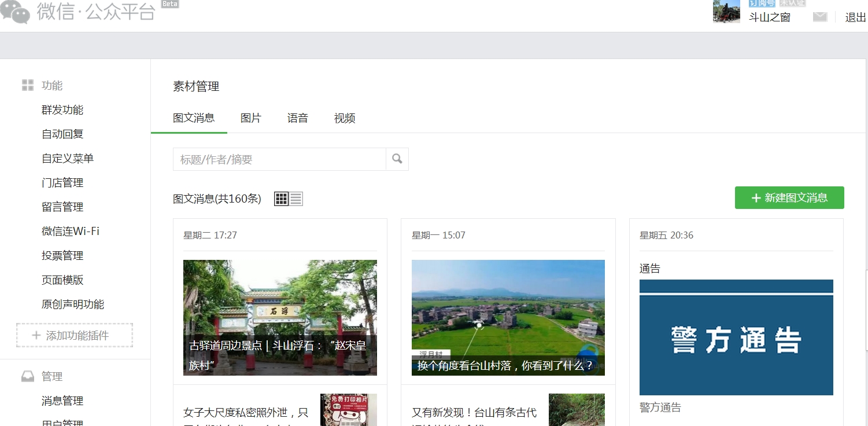This screenshot has width=868, height=426.
Task: Add a plugin via 添加功能插件
Action: pos(75,336)
